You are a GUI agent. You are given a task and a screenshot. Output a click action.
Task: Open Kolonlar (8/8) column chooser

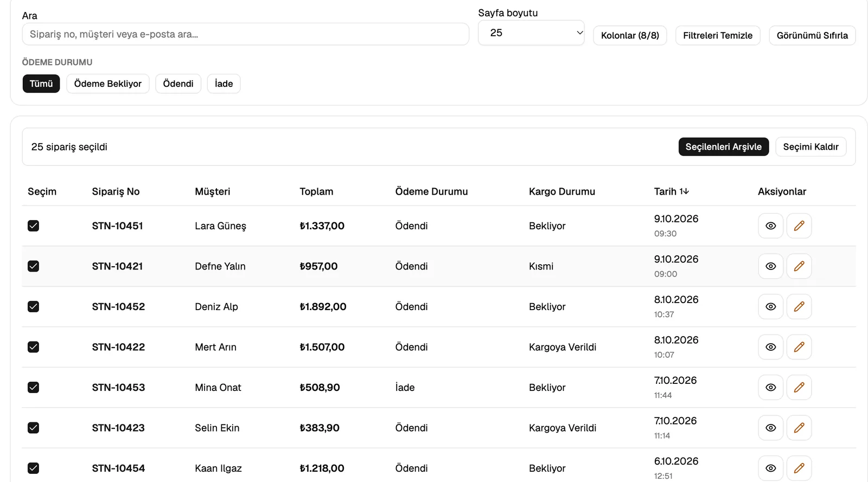pos(630,35)
